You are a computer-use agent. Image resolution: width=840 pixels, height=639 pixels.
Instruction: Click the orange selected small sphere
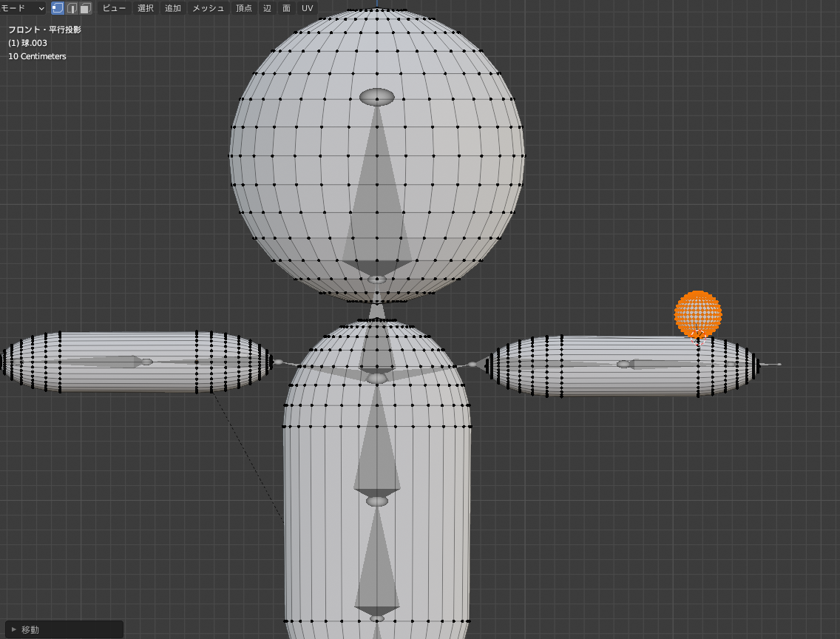[x=698, y=314]
